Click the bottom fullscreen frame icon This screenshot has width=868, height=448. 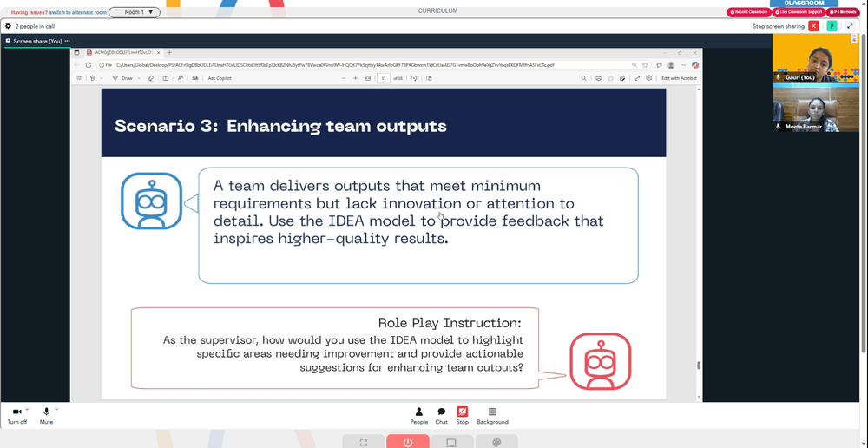[364, 442]
